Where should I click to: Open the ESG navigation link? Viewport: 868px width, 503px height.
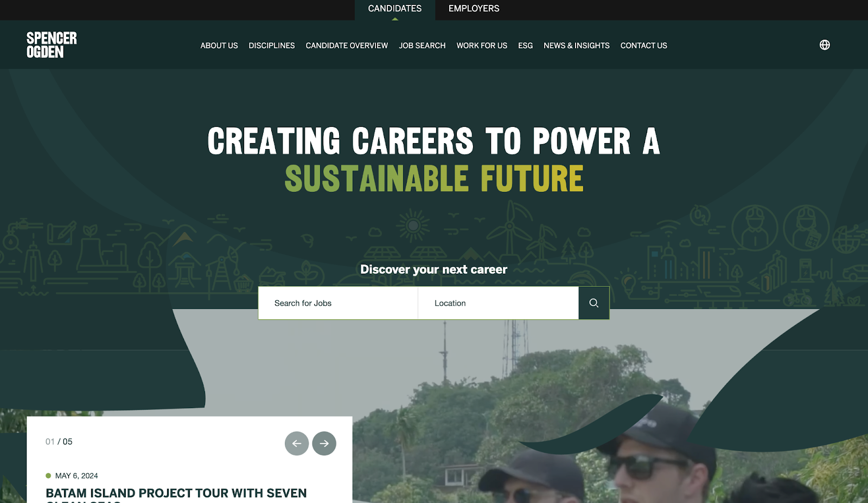pyautogui.click(x=525, y=46)
